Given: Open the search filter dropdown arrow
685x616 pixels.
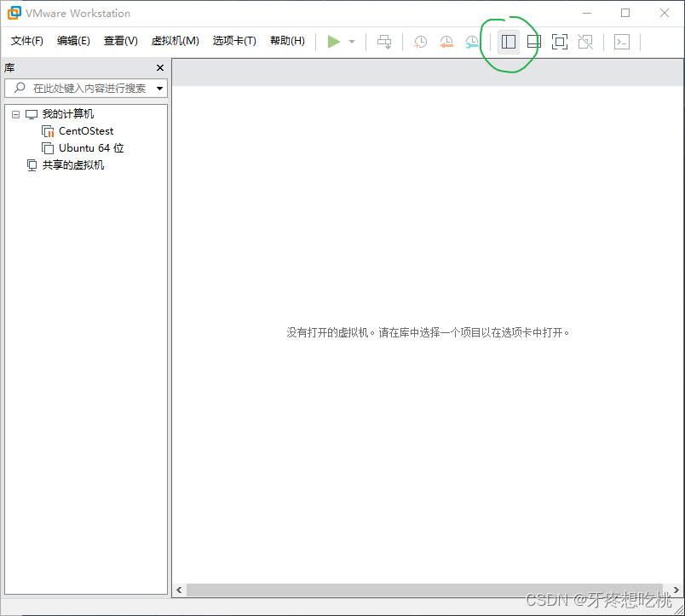Looking at the screenshot, I should [160, 89].
